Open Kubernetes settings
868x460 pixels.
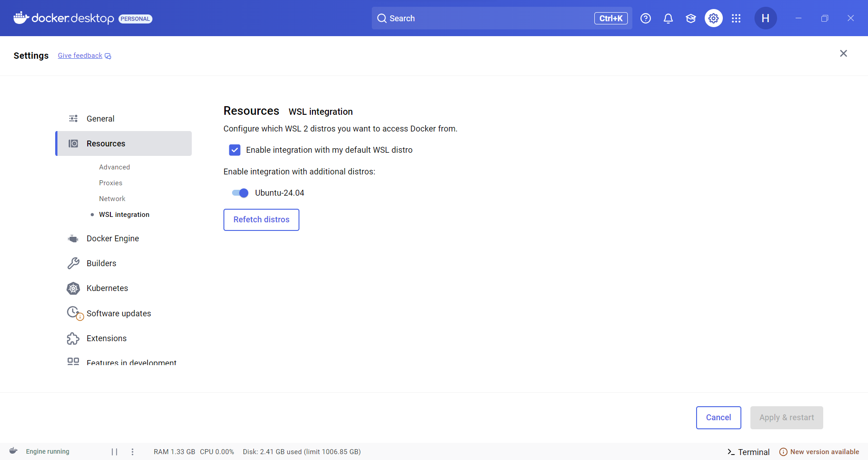click(123, 288)
